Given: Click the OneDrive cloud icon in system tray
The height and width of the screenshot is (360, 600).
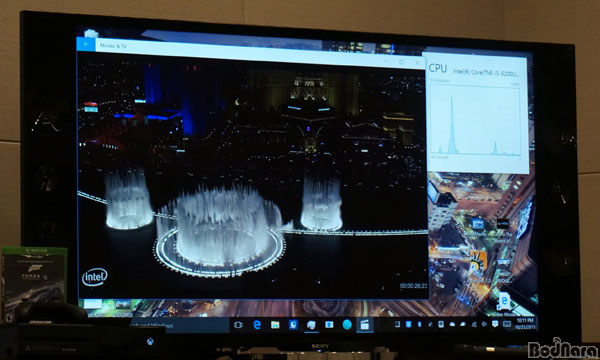Looking at the screenshot, I should point(452,324).
